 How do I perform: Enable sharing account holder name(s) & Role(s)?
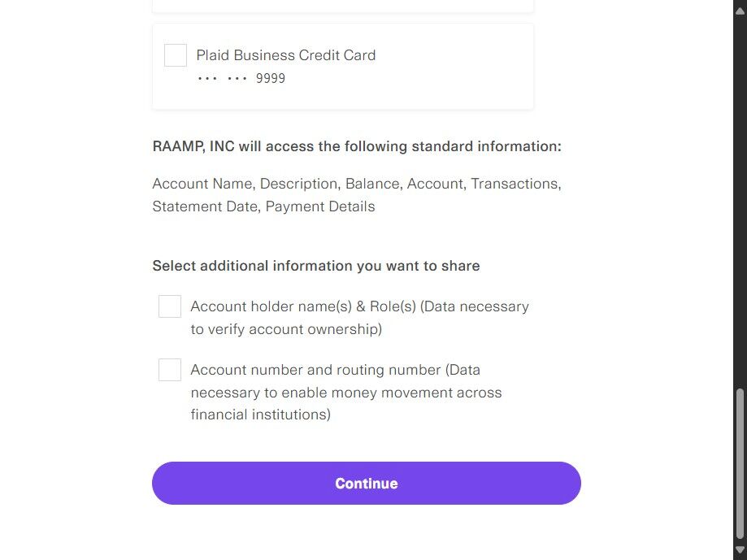click(170, 306)
